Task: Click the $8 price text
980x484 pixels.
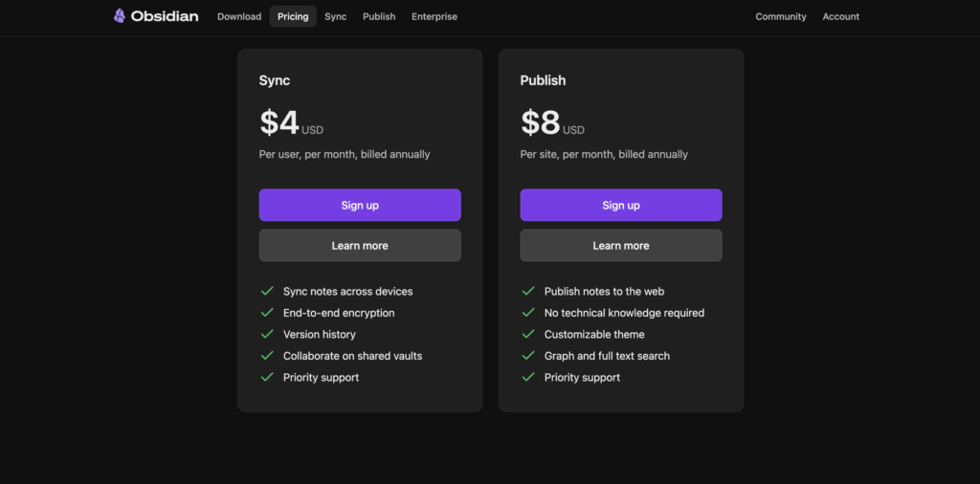Action: pyautogui.click(x=541, y=122)
